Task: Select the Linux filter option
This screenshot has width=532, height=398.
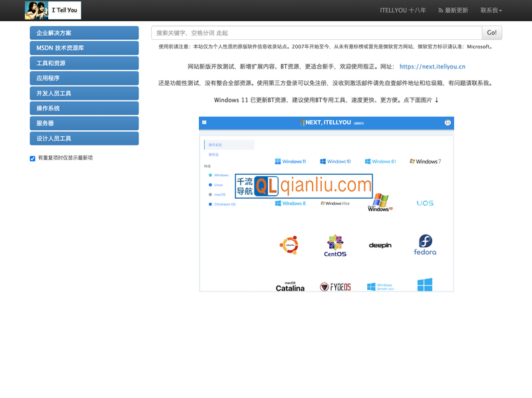Action: pyautogui.click(x=217, y=184)
